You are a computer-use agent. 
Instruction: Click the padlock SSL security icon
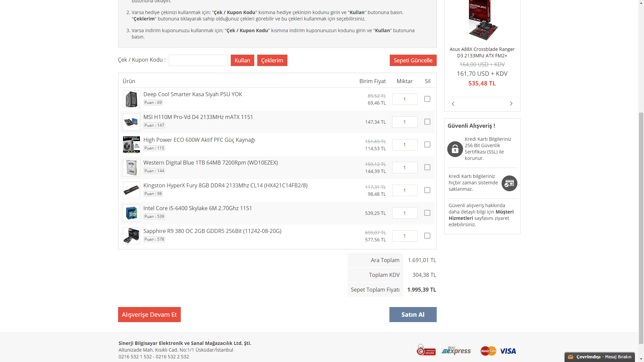[x=455, y=149]
